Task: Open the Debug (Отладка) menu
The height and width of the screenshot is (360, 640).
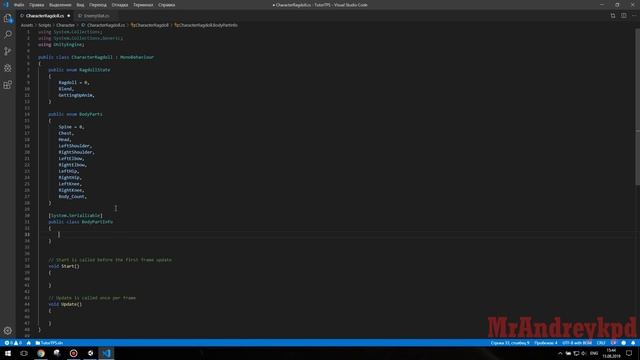Action: [120, 5]
